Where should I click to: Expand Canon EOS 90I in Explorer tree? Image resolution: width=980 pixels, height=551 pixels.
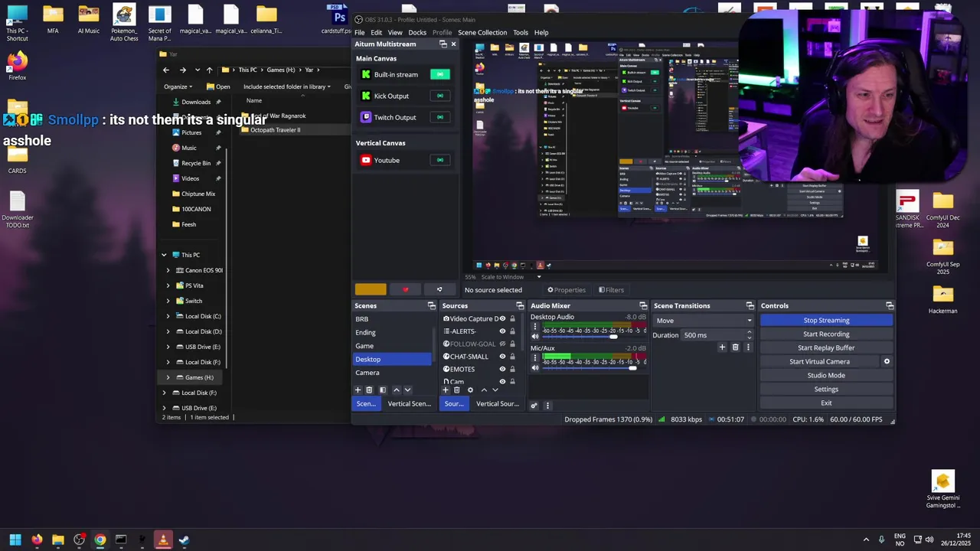click(x=168, y=270)
